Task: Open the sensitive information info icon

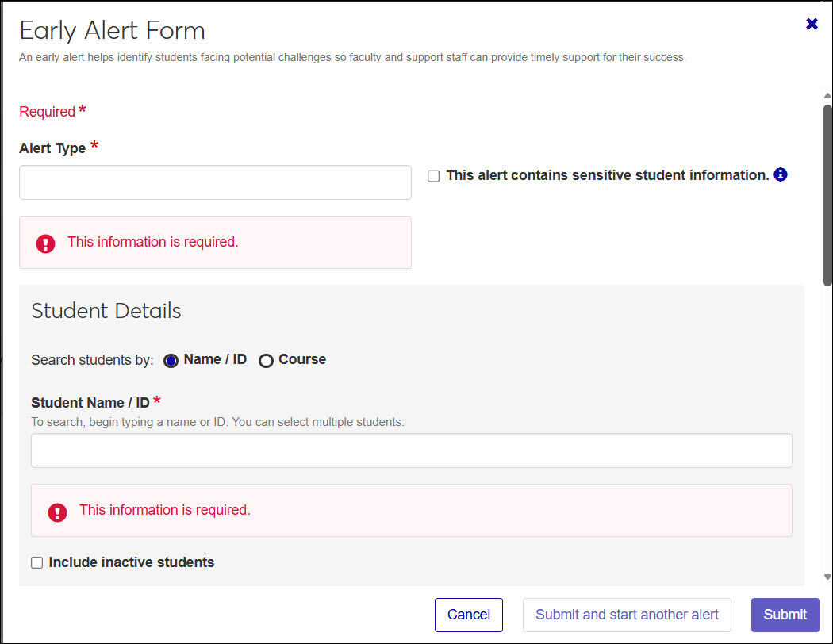Action: [x=781, y=174]
